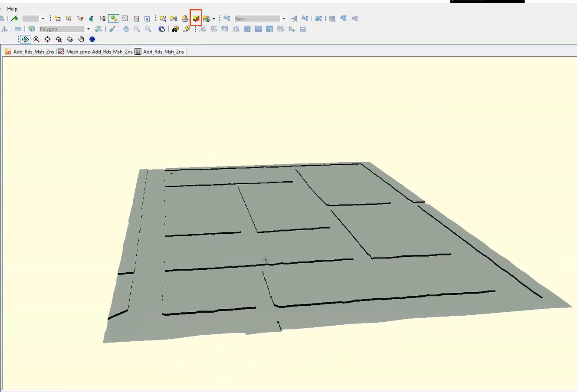The height and width of the screenshot is (392, 577).
Task: Click the teal sphere toolbar icon
Action: (x=91, y=18)
